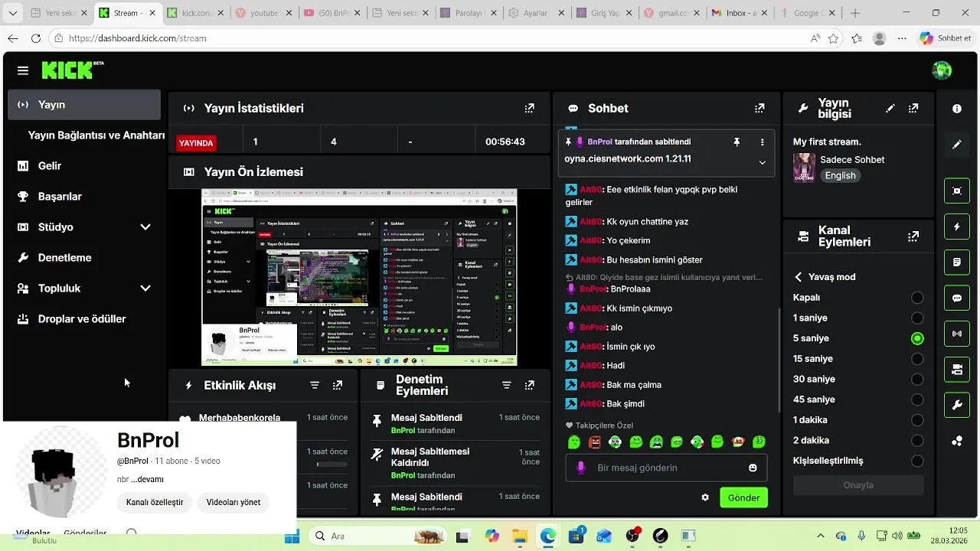Open the emoji picker in the message box
980x551 pixels.
coord(753,468)
